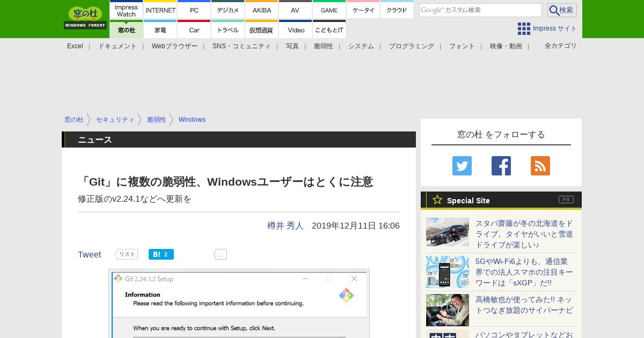
Task: Open the 家電 tab
Action: [x=160, y=30]
